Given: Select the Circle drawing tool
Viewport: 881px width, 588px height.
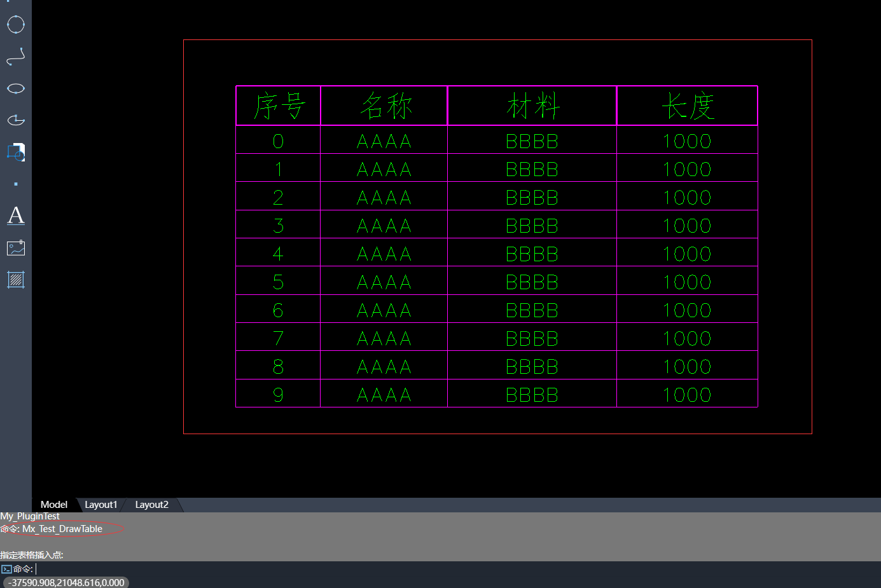Looking at the screenshot, I should (16, 25).
